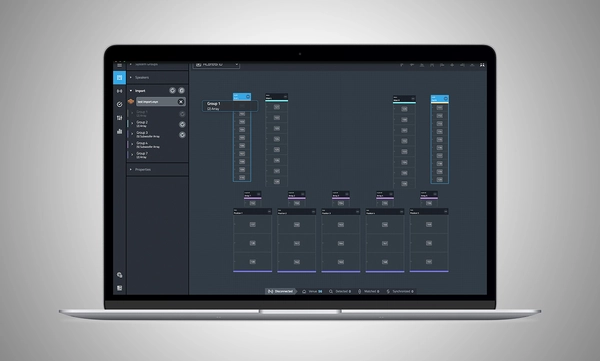
Task: Click the bright rightmost canvas toolbar icon
Action: click(x=482, y=65)
